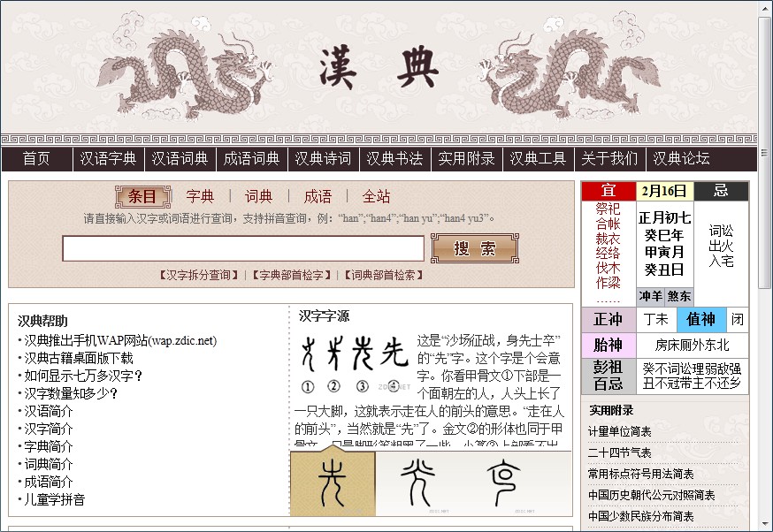This screenshot has height=532, width=773.
Task: Select the highlighted seal script thumbnail of 先
Action: [x=334, y=482]
